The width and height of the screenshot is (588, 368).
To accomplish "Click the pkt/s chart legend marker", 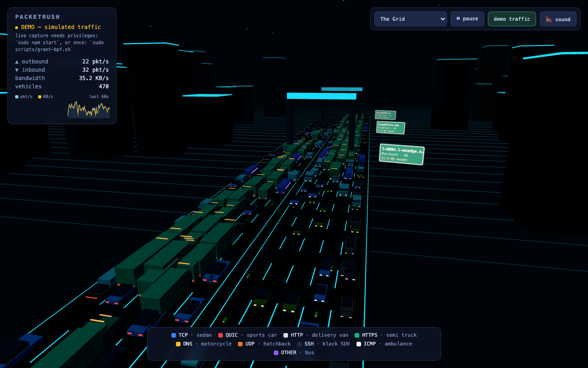I will tap(17, 97).
